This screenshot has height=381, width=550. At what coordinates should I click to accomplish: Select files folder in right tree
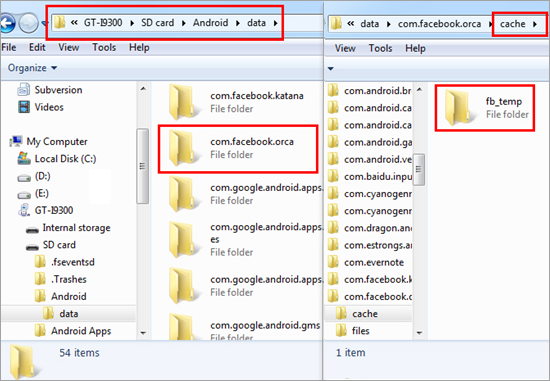click(x=353, y=330)
